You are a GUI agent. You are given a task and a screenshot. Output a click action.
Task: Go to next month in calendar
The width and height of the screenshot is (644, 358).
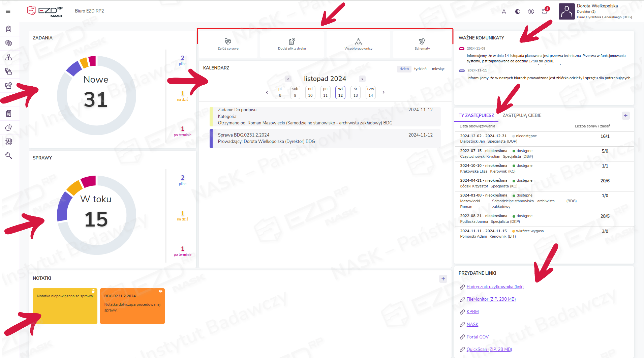coord(362,79)
